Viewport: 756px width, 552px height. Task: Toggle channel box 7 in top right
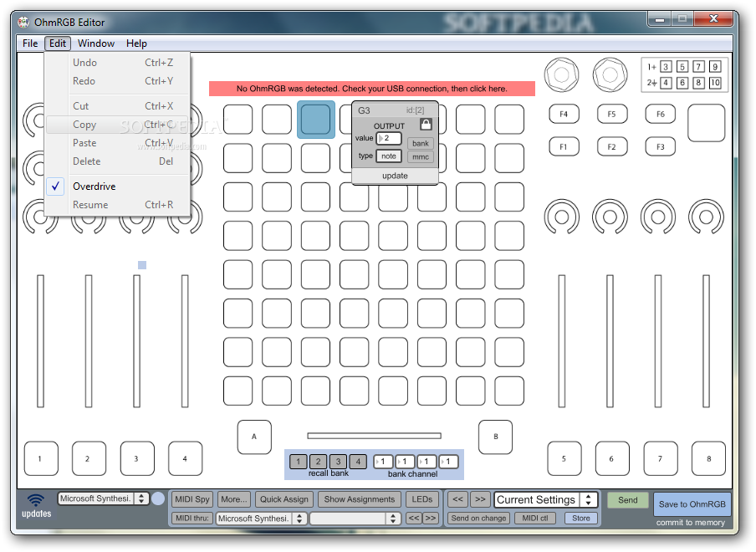tap(698, 67)
